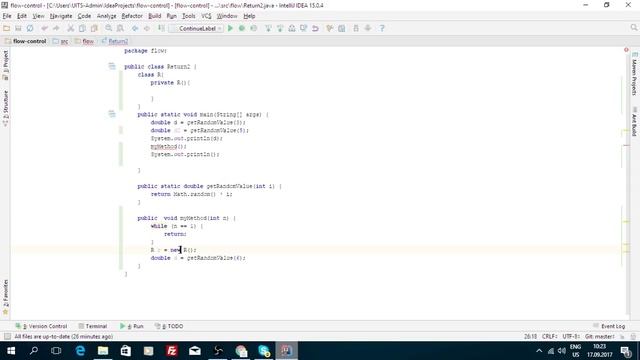Open the CRLF line separator selector
This screenshot has height=360, width=640.
click(x=549, y=336)
